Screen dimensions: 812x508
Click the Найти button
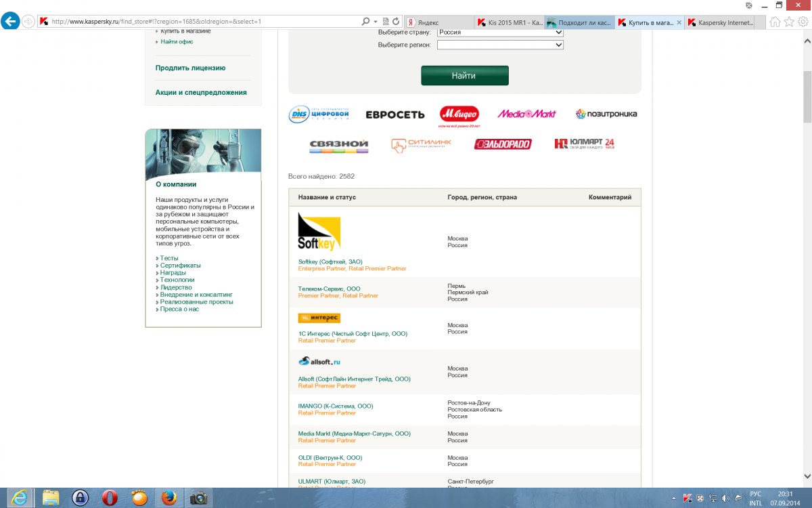464,76
